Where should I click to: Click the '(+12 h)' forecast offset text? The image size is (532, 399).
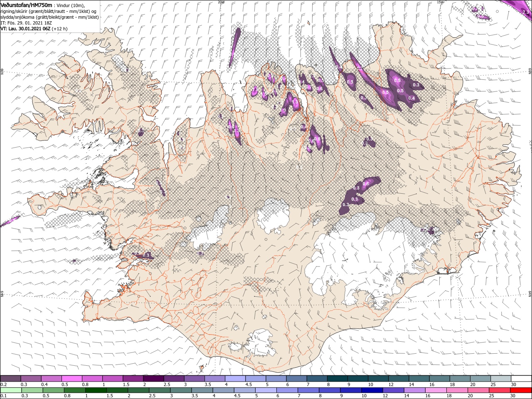(60, 29)
